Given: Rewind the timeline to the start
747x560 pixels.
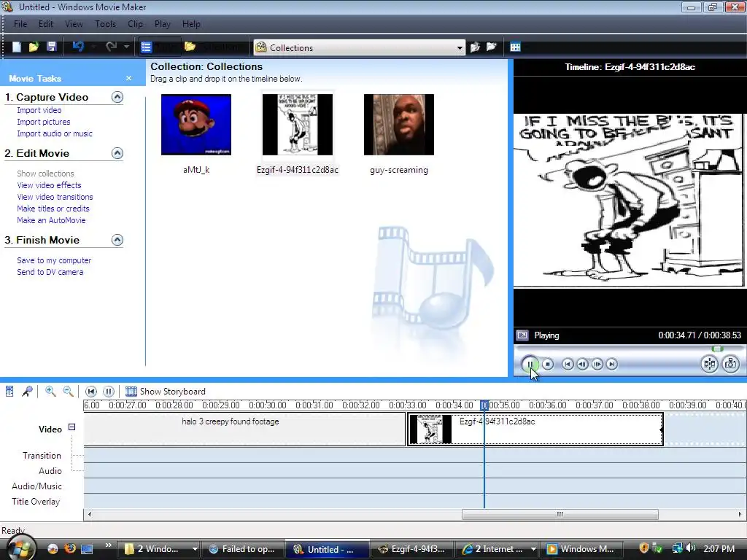Looking at the screenshot, I should pyautogui.click(x=91, y=392).
